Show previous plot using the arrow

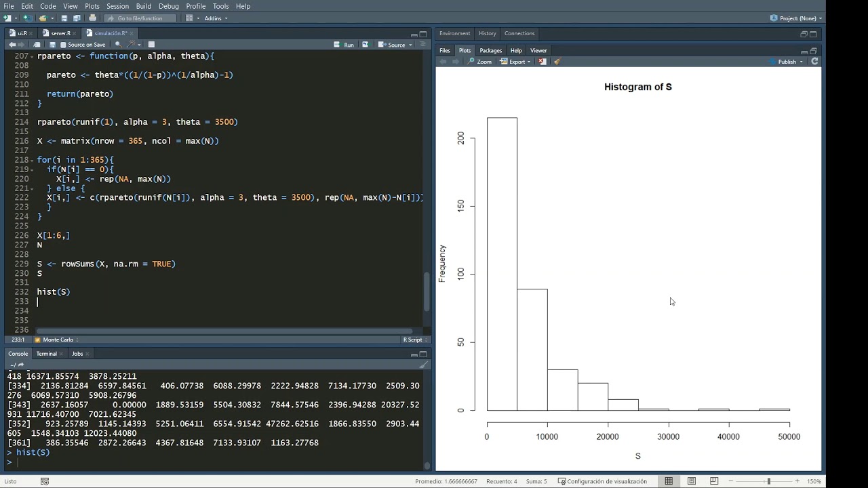pos(443,62)
